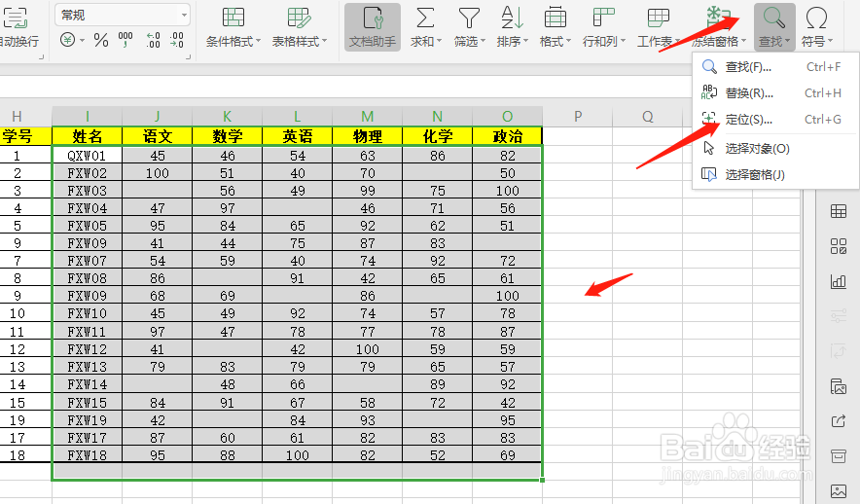The width and height of the screenshot is (860, 504).
Task: Click the 求和 sum sigma icon
Action: [425, 18]
